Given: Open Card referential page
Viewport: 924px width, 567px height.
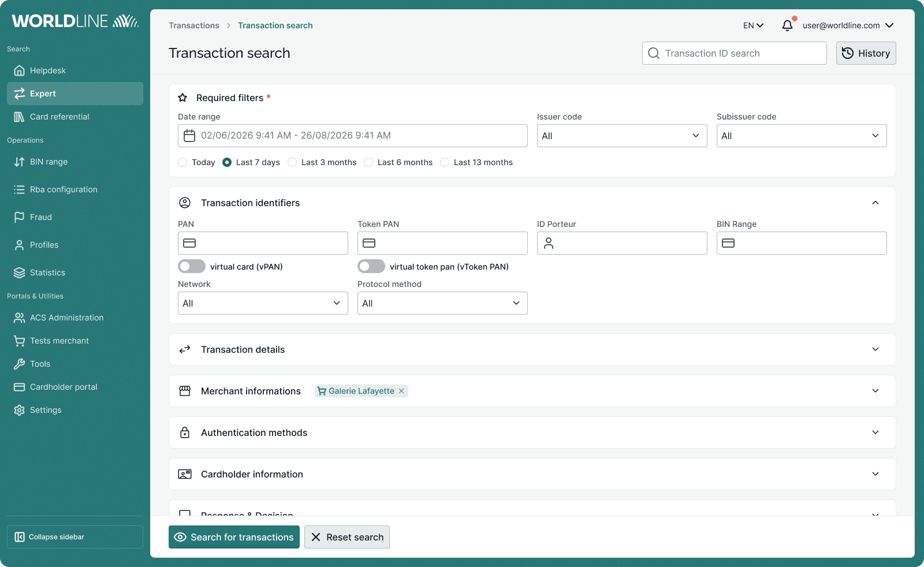Looking at the screenshot, I should coord(75,117).
